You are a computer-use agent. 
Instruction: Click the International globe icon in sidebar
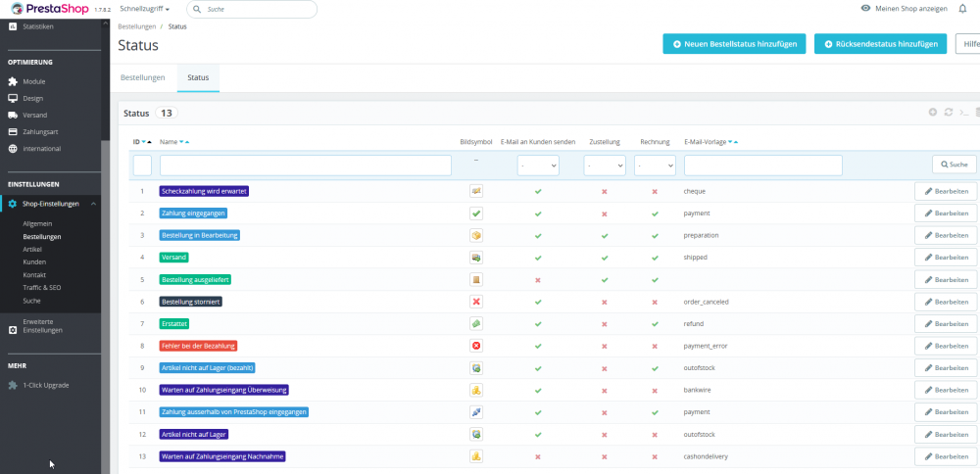pos(13,149)
